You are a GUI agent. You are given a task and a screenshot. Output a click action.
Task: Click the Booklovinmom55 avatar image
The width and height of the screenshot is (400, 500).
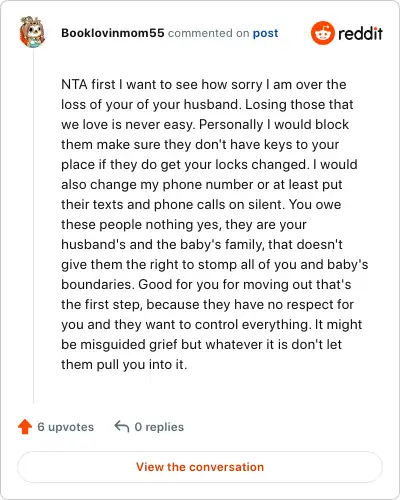(32, 32)
